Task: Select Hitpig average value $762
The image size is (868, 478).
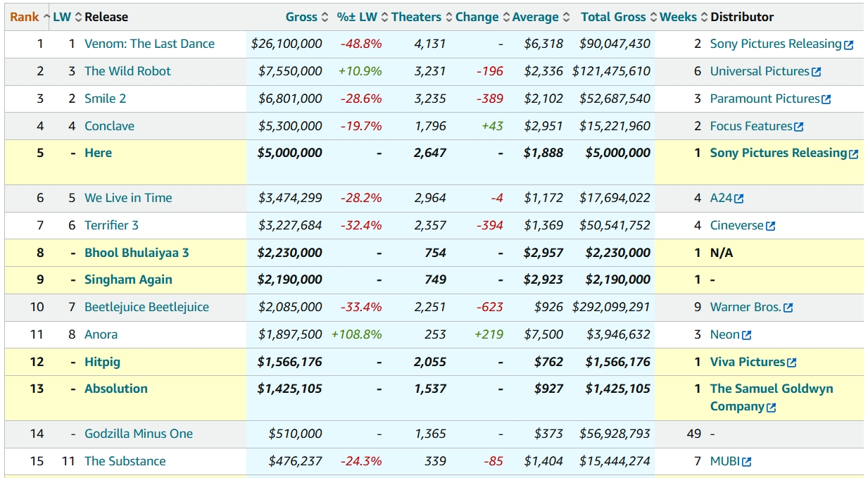Action: pyautogui.click(x=548, y=362)
